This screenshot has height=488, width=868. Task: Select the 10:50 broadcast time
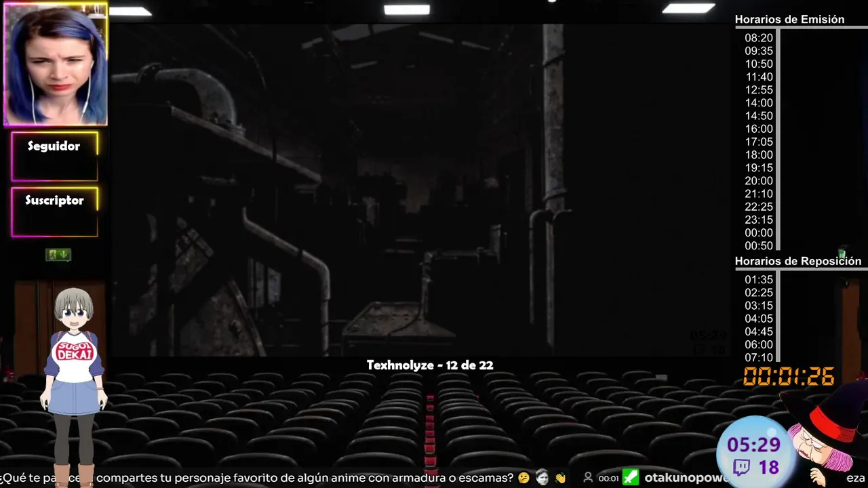(759, 64)
